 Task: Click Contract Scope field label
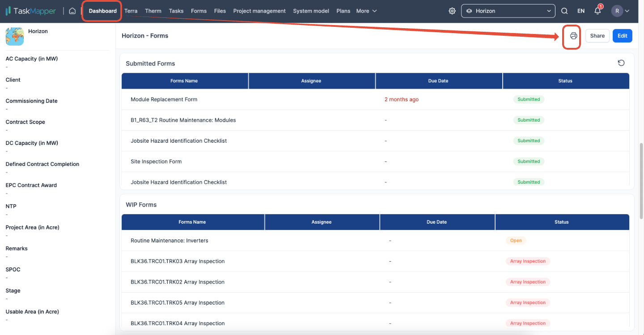(25, 122)
